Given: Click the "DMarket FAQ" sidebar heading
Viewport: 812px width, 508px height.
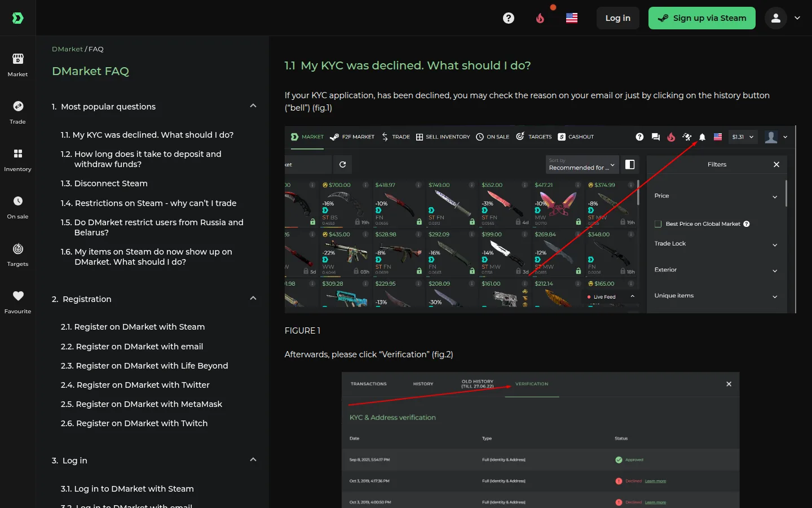Looking at the screenshot, I should [x=91, y=71].
